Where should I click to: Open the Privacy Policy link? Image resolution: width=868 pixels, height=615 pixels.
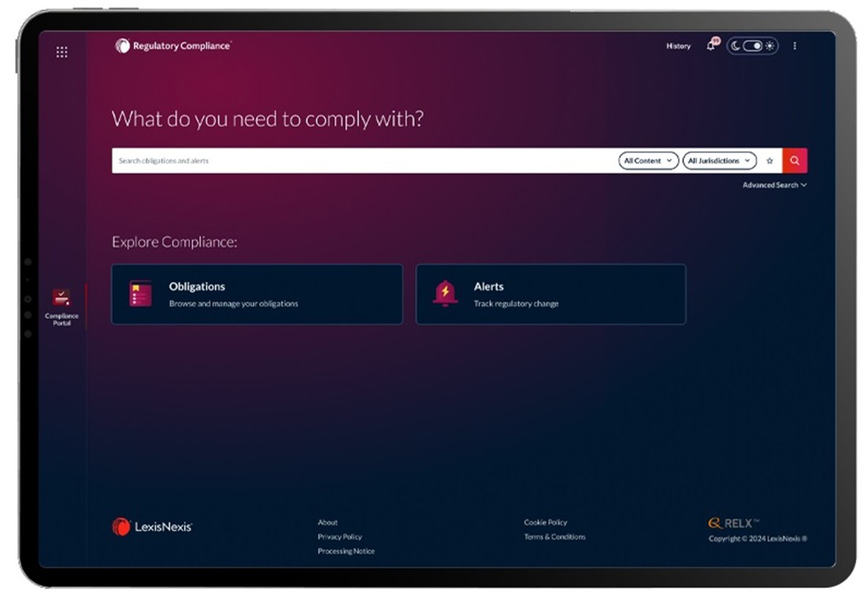point(339,537)
